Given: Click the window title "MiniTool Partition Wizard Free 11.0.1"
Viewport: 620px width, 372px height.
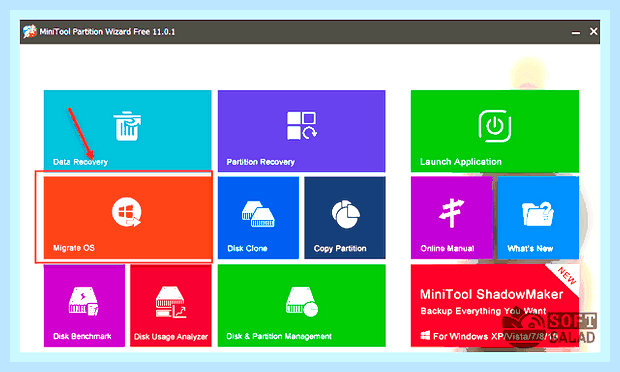Looking at the screenshot, I should (107, 32).
